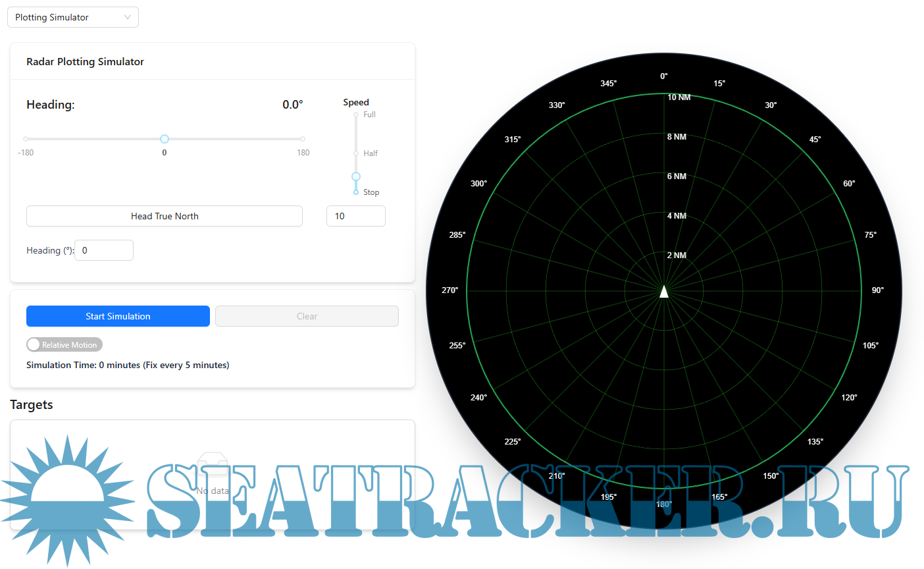Click the speed value input field
924x569 pixels.
tap(355, 216)
